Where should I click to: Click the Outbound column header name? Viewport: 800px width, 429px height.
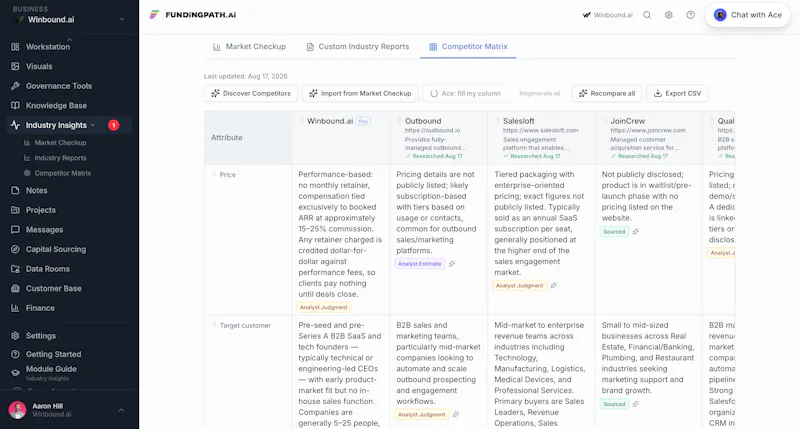(423, 121)
